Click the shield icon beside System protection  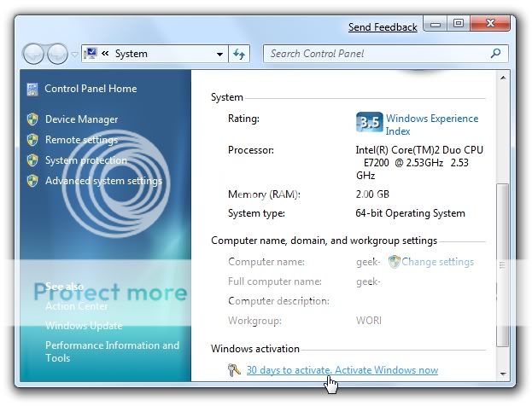click(x=32, y=160)
